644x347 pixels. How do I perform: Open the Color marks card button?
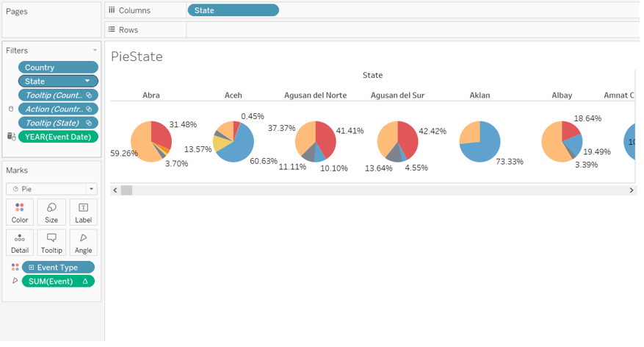click(20, 212)
